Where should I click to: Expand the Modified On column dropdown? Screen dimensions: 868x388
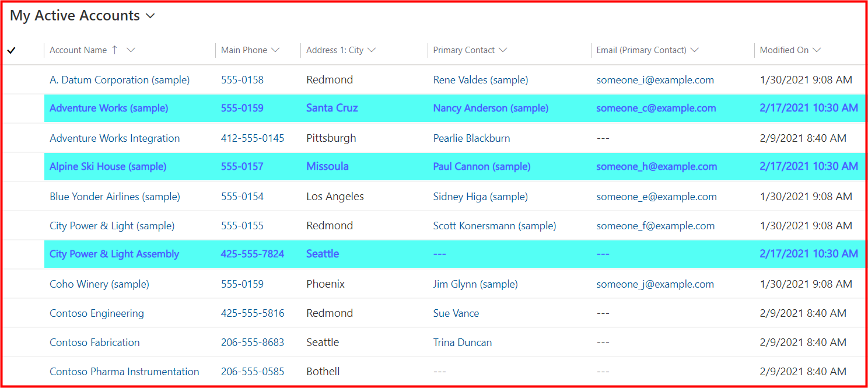817,50
